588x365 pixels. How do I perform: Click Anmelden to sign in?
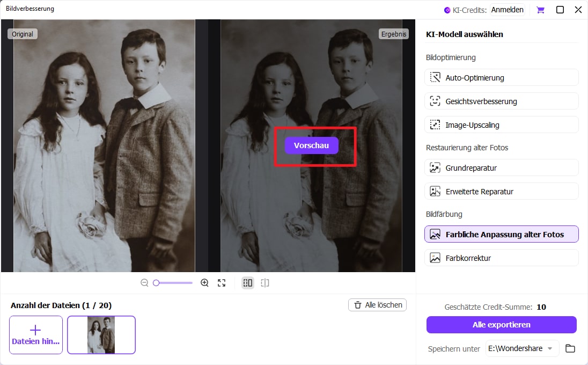[507, 10]
